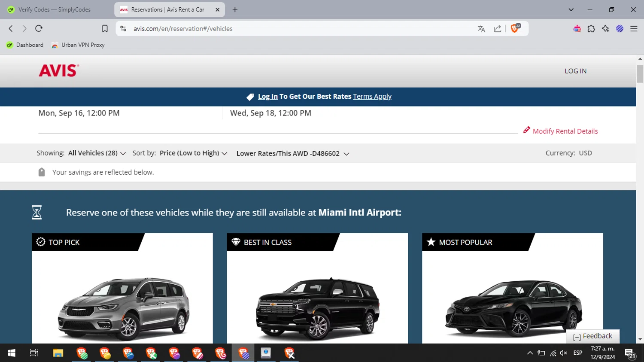Reload the current page
The height and width of the screenshot is (362, 644).
coord(39,29)
